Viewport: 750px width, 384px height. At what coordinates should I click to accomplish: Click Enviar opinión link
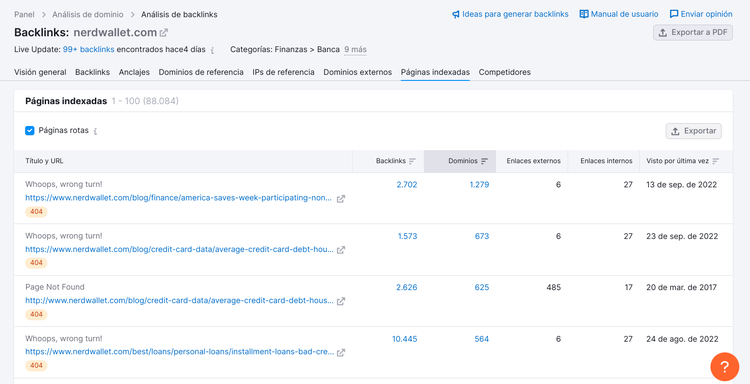pyautogui.click(x=706, y=14)
